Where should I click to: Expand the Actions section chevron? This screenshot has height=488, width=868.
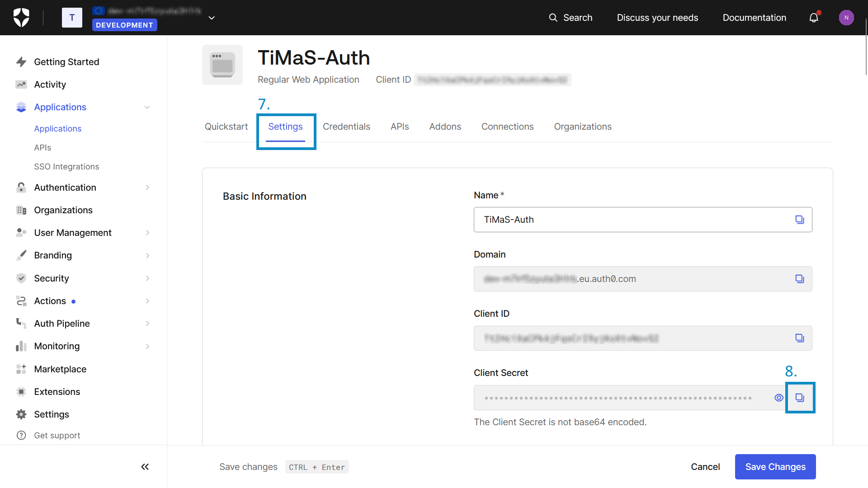click(147, 301)
